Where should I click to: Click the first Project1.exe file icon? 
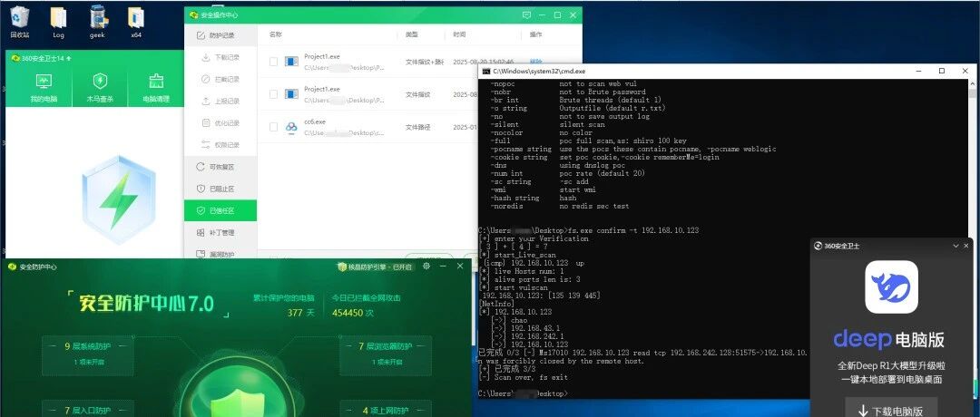(291, 61)
